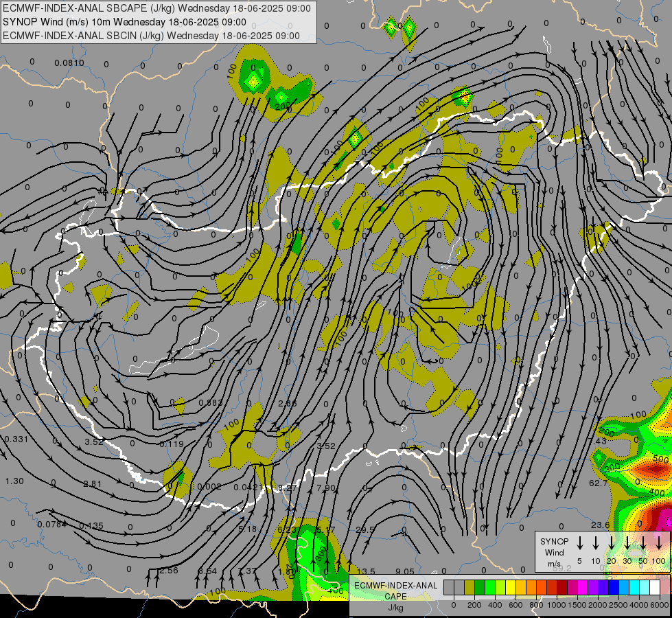Click the 4000 tick label in CAPE legend
The height and width of the screenshot is (618, 672).
pos(639,605)
